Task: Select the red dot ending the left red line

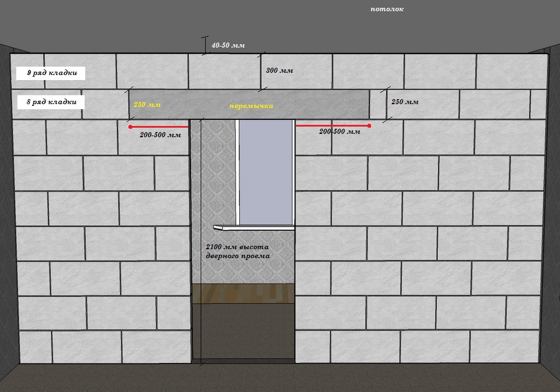Action: point(131,127)
